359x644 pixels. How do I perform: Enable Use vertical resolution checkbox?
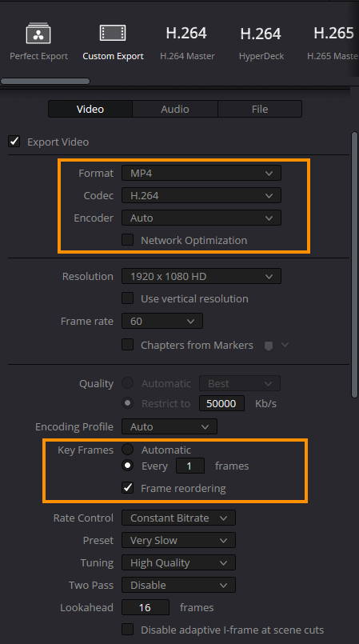(x=128, y=298)
